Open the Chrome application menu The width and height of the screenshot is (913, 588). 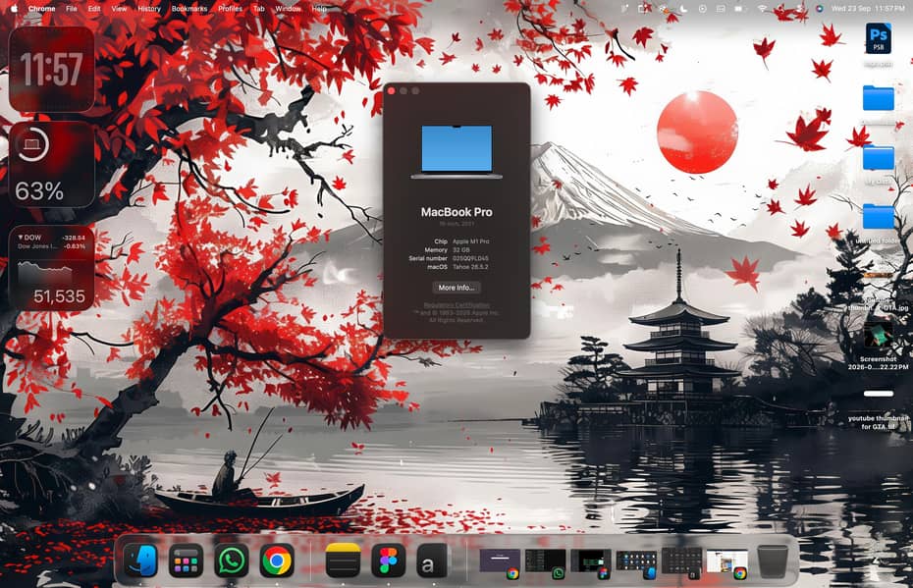(x=41, y=9)
